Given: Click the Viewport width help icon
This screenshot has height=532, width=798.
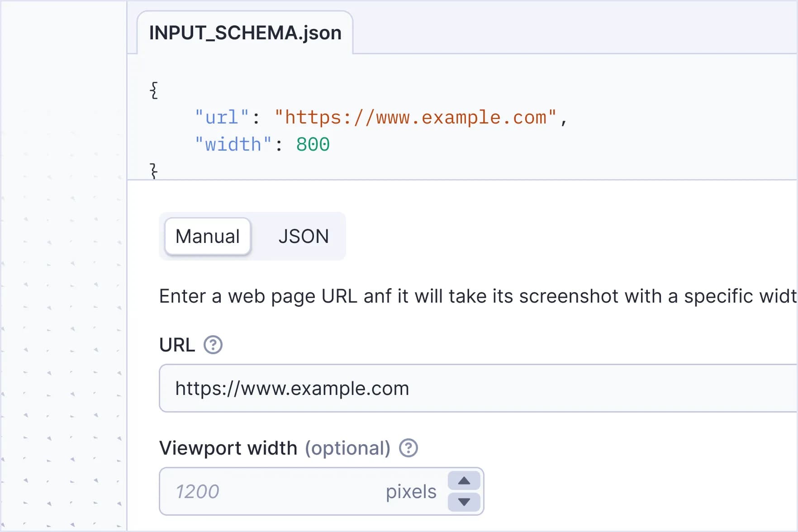Looking at the screenshot, I should coord(408,448).
